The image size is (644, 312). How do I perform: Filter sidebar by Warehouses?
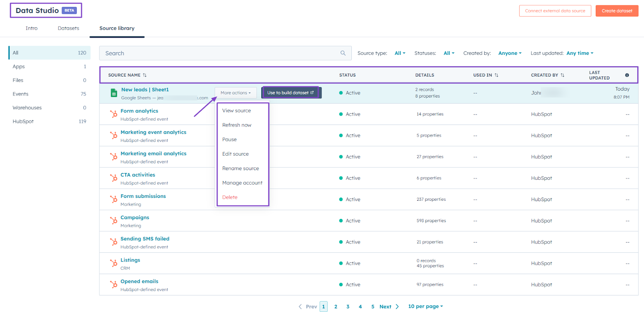pos(50,108)
